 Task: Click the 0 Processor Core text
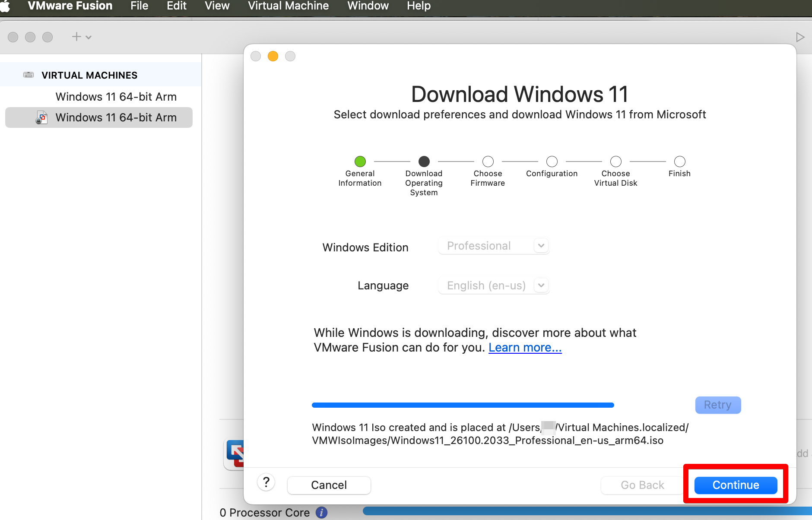[x=265, y=513]
